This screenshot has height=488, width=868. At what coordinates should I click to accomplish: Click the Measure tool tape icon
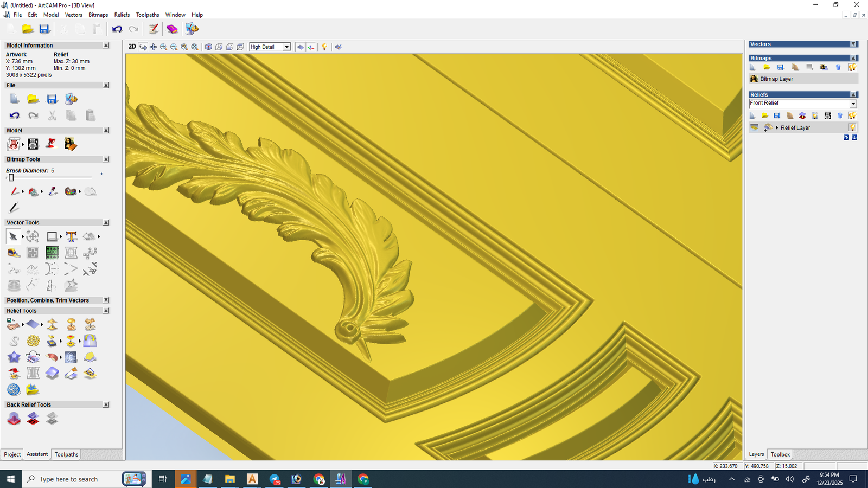[x=14, y=253]
